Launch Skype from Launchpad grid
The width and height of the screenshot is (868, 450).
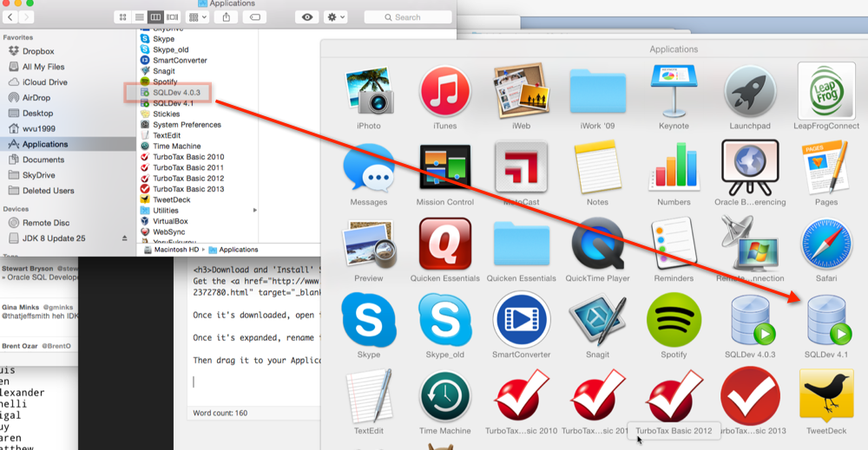coord(369,320)
